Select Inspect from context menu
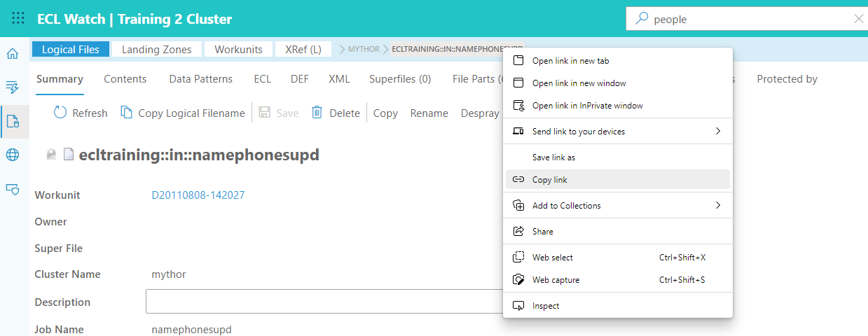 [x=545, y=306]
